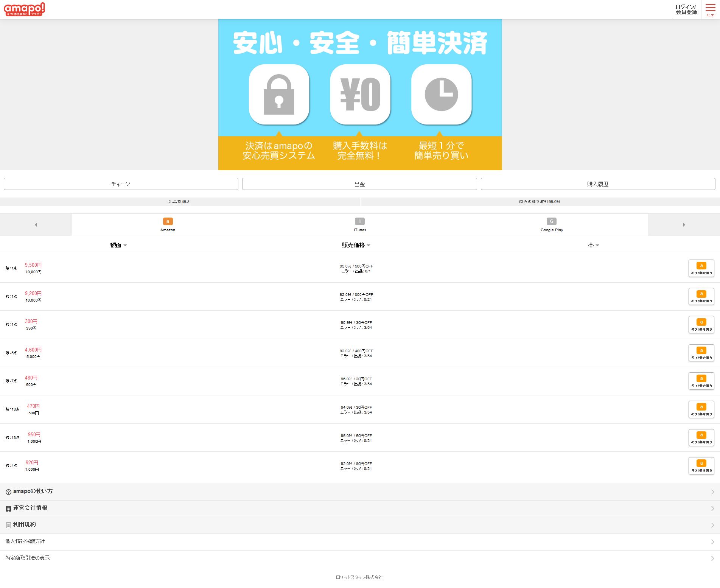The image size is (720, 588).
Task: Click the 92.0% / 80円OFF text
Action: coord(356,464)
